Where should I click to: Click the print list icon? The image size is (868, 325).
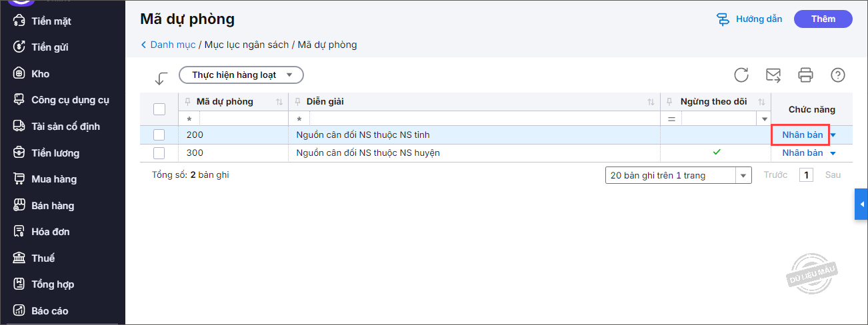(x=806, y=75)
